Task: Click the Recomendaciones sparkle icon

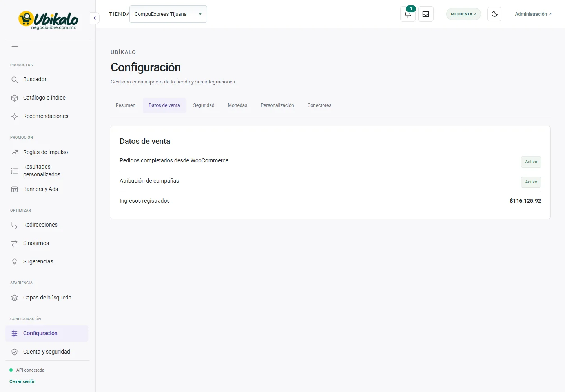Action: pos(15,116)
